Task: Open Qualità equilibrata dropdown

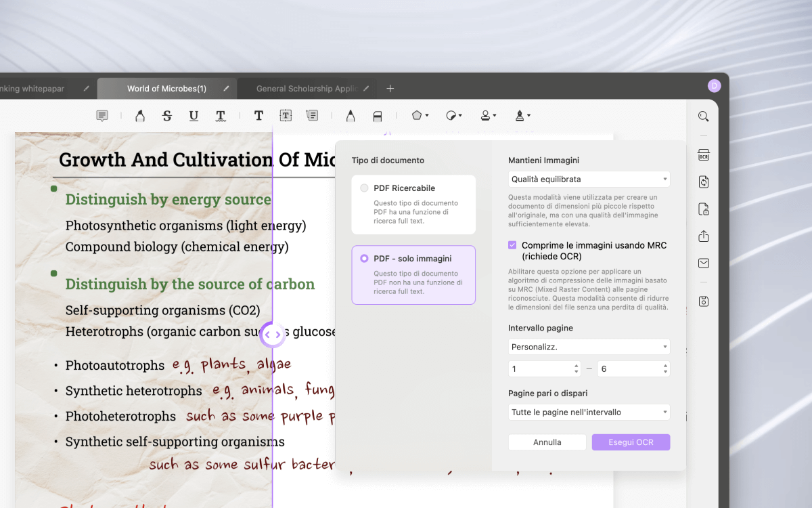Action: click(589, 179)
